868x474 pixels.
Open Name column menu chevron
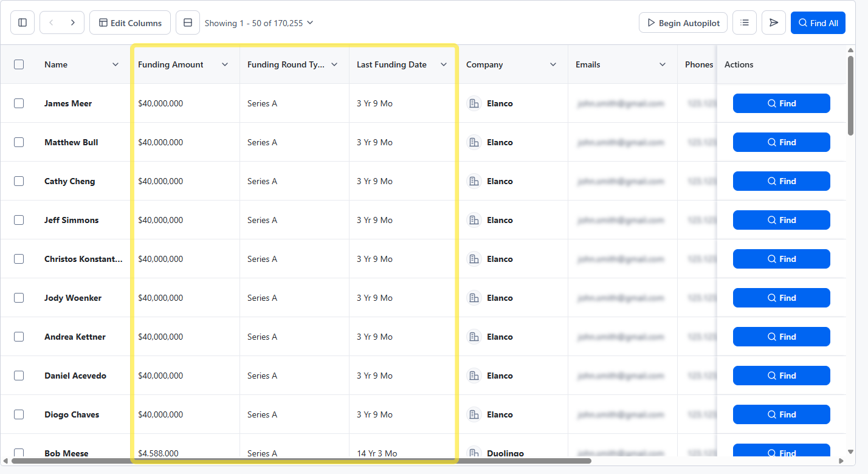115,64
